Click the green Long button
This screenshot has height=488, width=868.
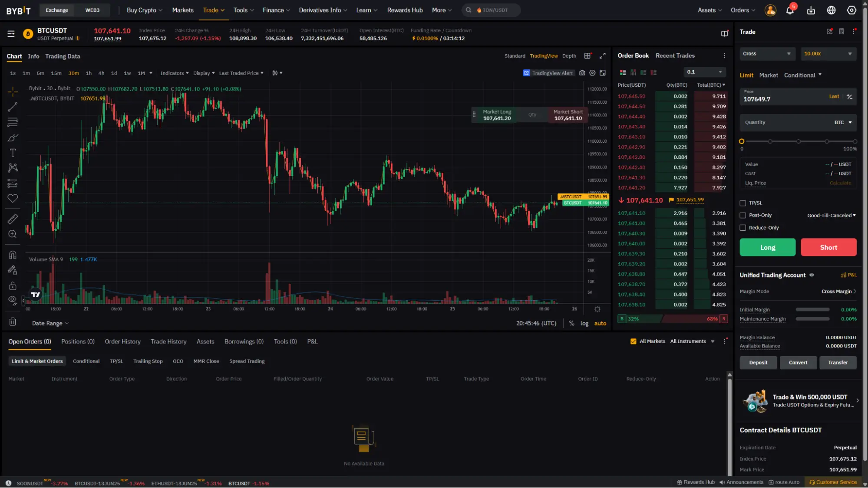click(x=767, y=247)
